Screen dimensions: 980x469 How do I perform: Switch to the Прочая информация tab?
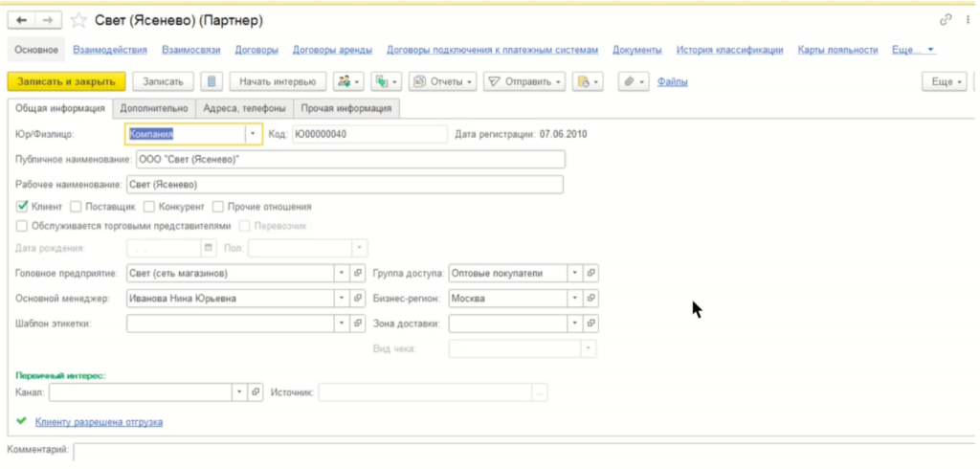[346, 108]
